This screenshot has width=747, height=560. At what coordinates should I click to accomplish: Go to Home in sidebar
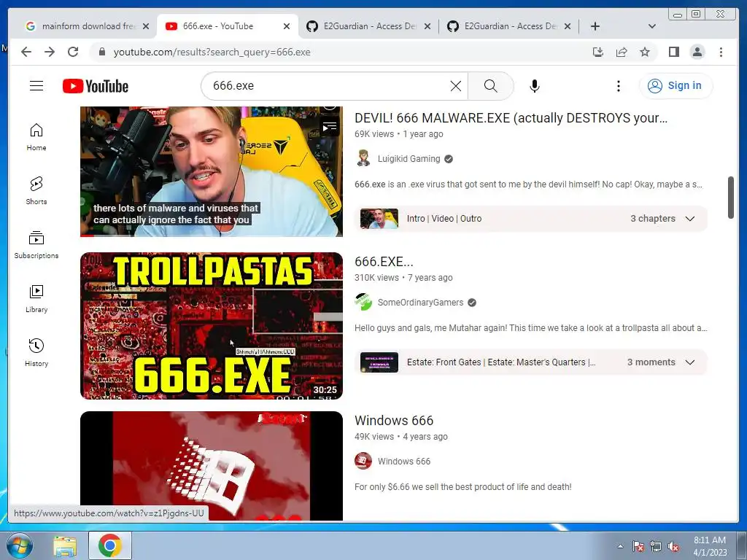[x=36, y=137]
